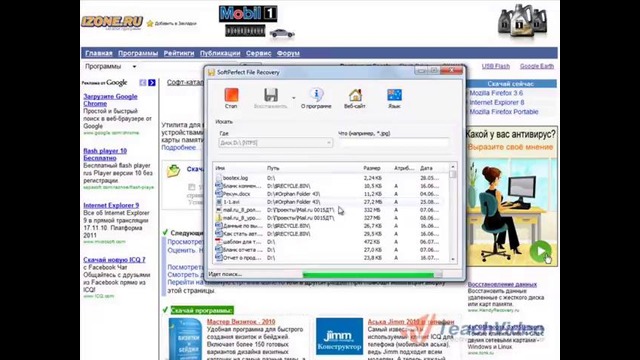Viewport: 640px width, 360px height.
Task: Sort results by the Атриб... column header
Action: tap(405, 168)
